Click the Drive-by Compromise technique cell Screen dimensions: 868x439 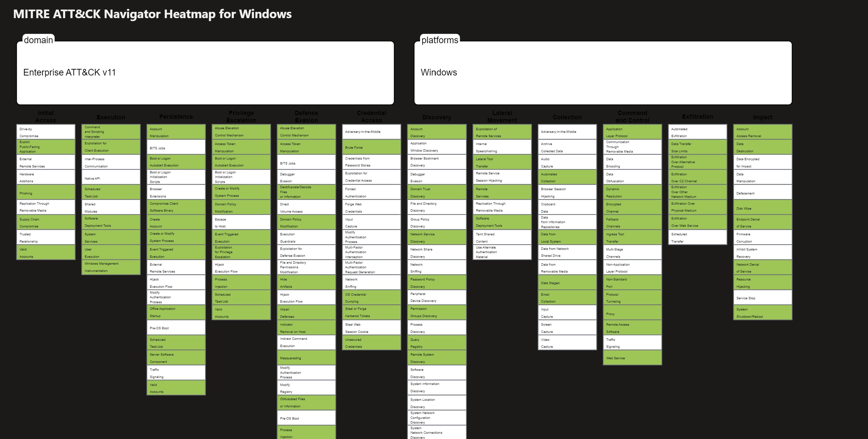46,132
